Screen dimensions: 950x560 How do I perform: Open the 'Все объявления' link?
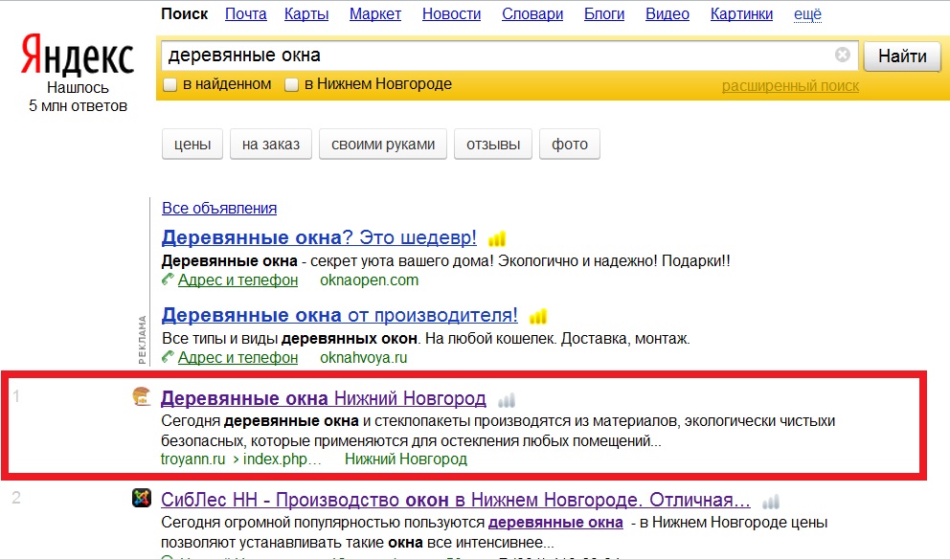pos(219,209)
